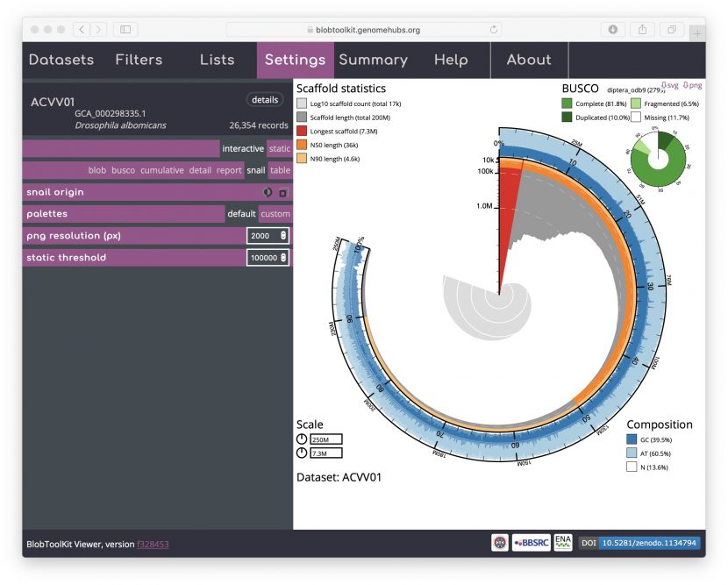728x585 pixels.
Task: Click the Sanger roundel icon in the status bar
Action: pos(498,542)
